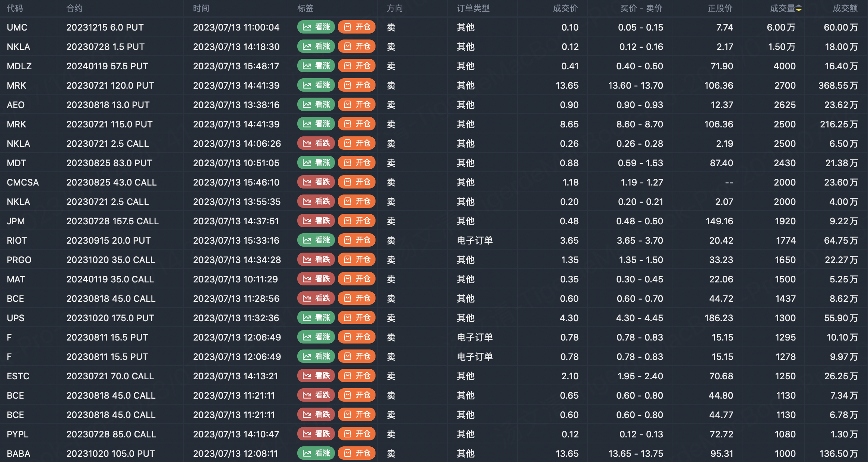Sort by the 成交额 column header

pos(845,9)
